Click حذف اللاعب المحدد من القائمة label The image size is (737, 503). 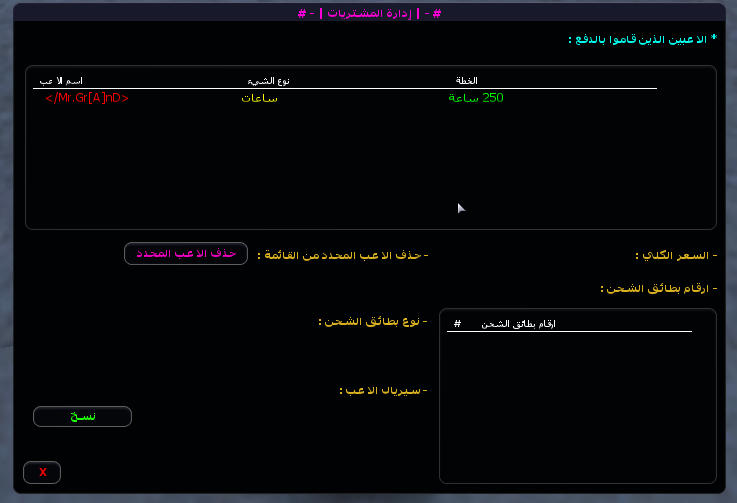[342, 255]
